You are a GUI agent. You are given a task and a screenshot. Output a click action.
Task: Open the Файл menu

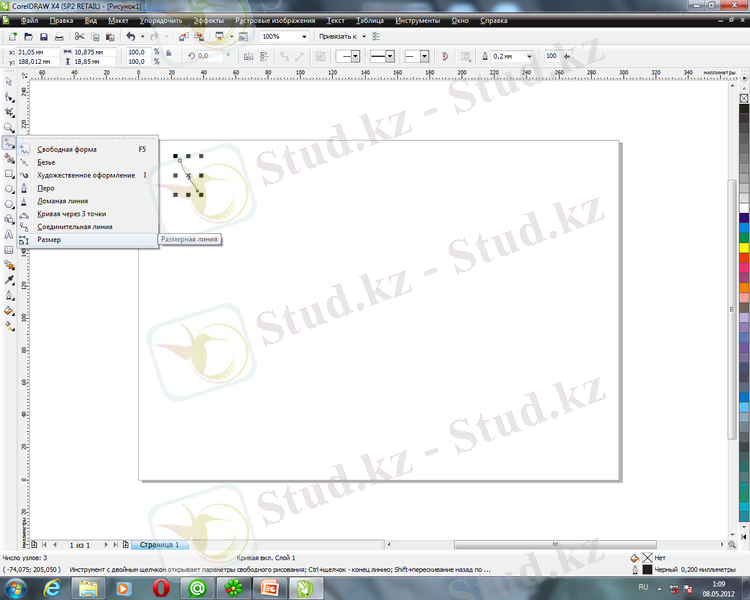[x=29, y=21]
